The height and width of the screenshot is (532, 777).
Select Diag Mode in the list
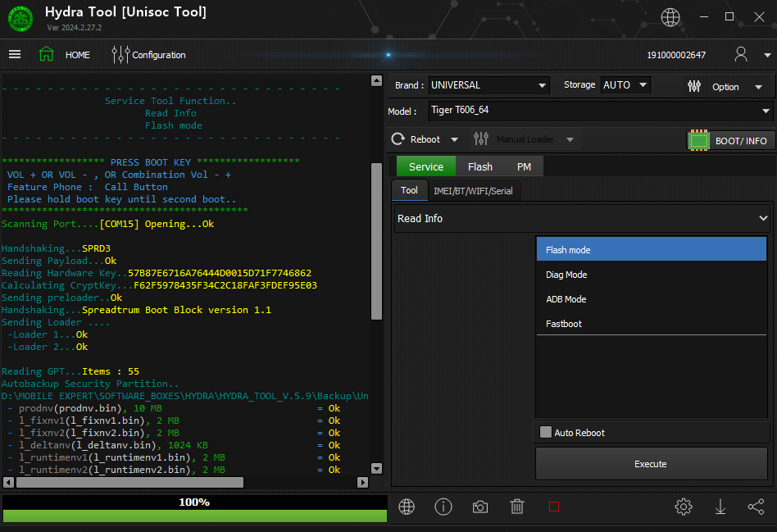651,274
